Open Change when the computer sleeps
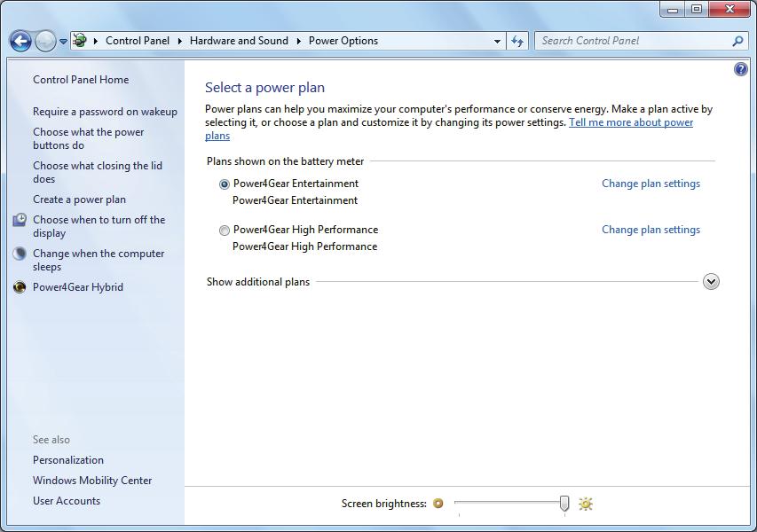This screenshot has width=757, height=532. 99,260
